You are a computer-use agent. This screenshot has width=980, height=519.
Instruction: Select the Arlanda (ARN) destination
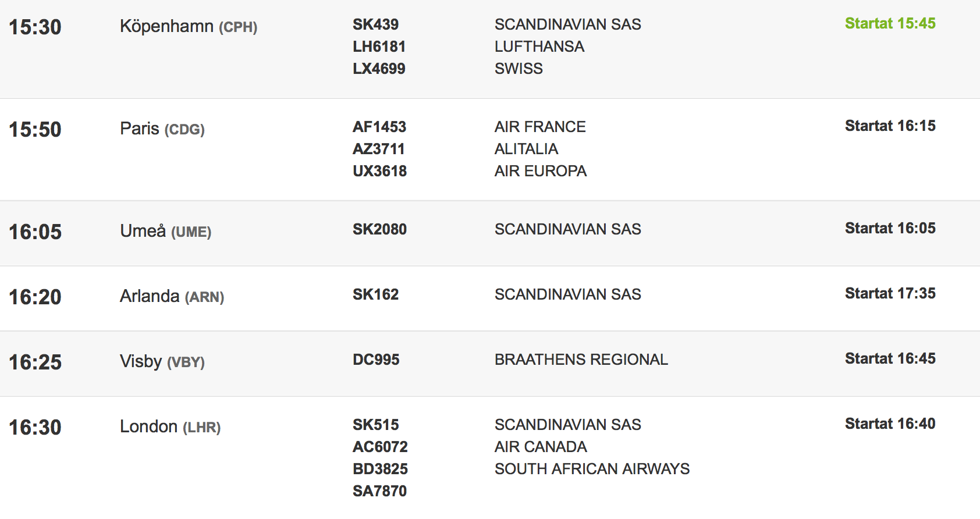coord(172,297)
